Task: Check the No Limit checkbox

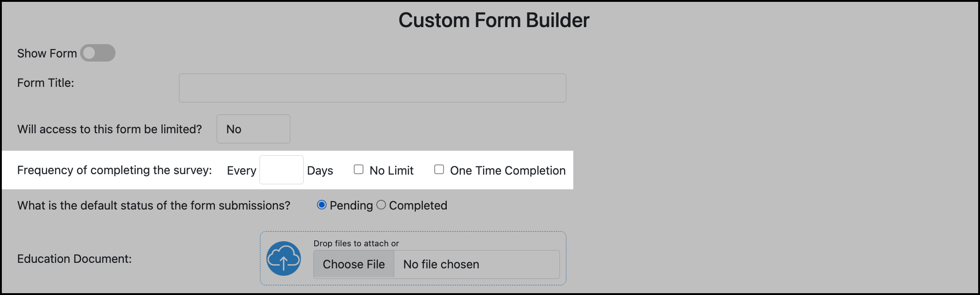Action: pyautogui.click(x=358, y=170)
